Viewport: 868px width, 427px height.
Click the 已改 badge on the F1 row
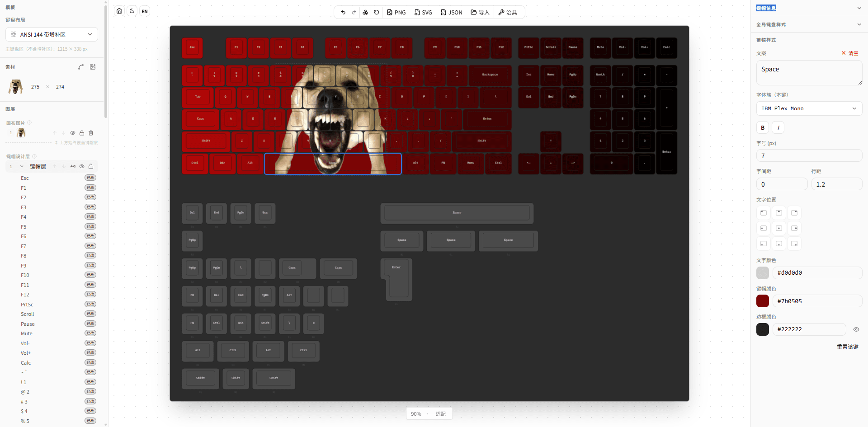[x=90, y=188]
